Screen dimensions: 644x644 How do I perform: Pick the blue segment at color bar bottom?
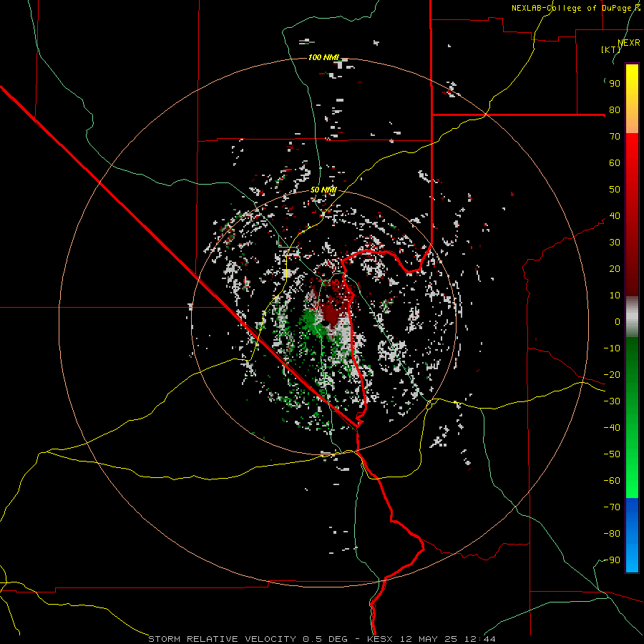pyautogui.click(x=632, y=535)
